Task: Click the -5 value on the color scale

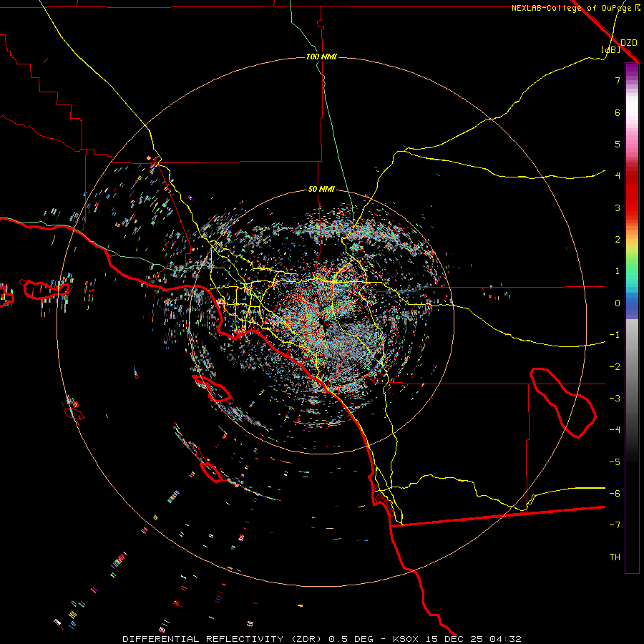Action: [615, 462]
